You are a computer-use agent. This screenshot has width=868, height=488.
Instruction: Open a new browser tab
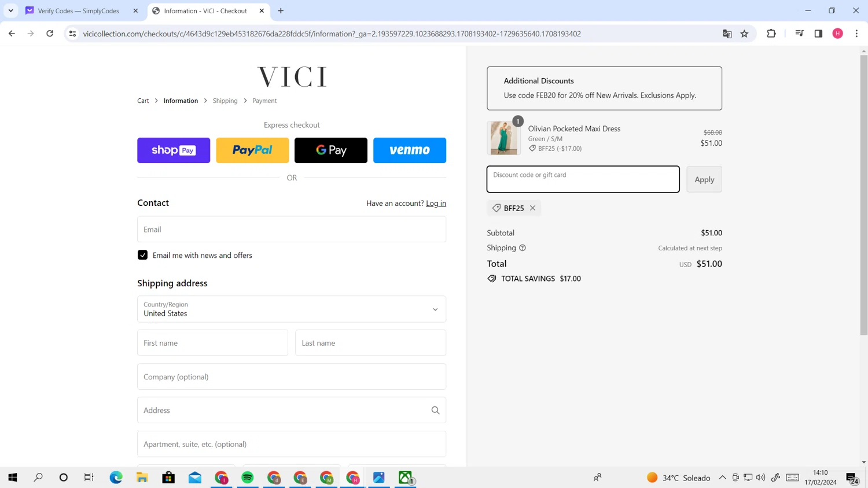pyautogui.click(x=281, y=10)
